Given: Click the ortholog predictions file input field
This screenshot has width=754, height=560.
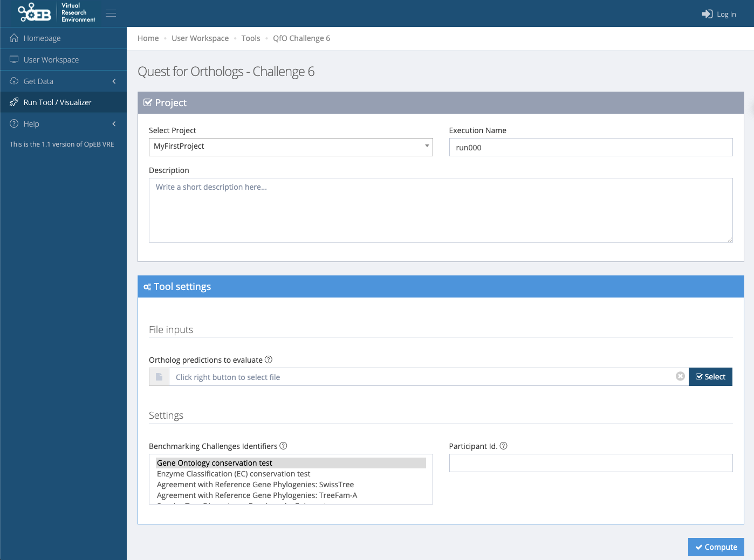Looking at the screenshot, I should click(x=429, y=377).
